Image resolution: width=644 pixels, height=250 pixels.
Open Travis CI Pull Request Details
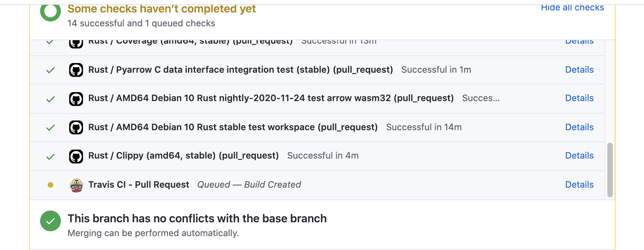pos(579,185)
